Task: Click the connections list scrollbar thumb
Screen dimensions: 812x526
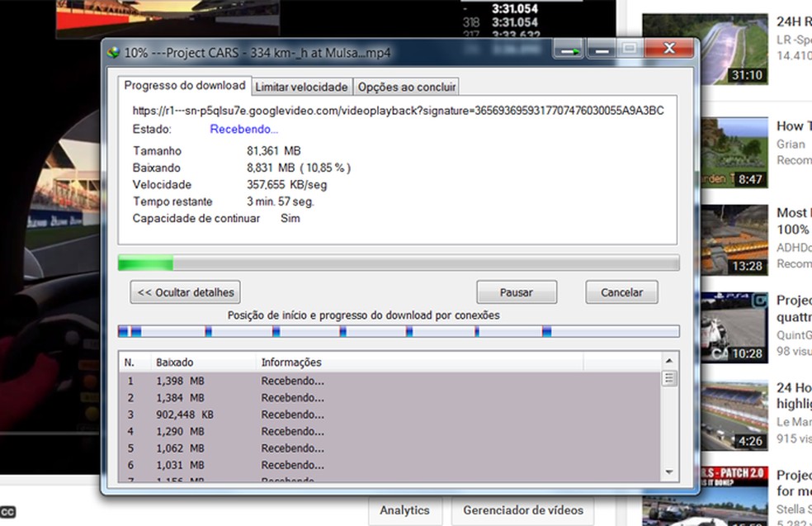Action: coord(668,378)
